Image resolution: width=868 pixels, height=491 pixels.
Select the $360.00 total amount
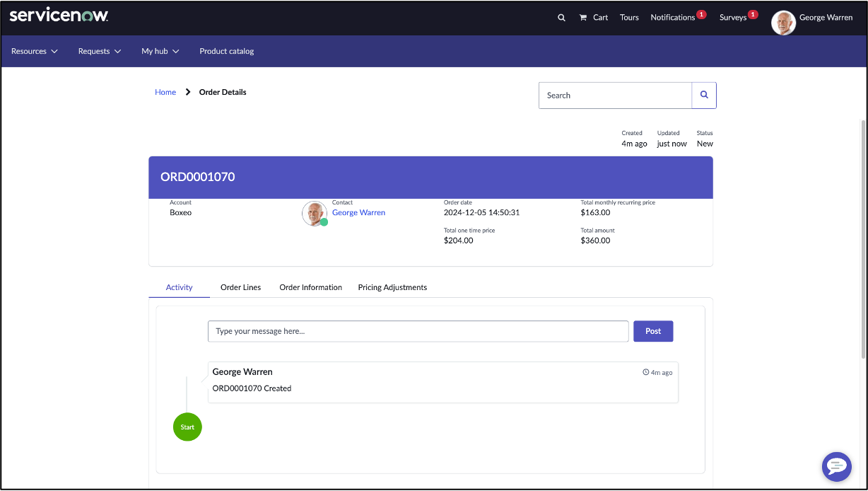595,241
